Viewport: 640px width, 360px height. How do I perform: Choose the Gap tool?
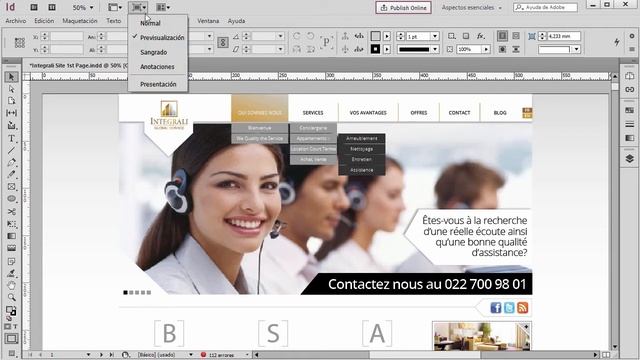click(x=11, y=113)
